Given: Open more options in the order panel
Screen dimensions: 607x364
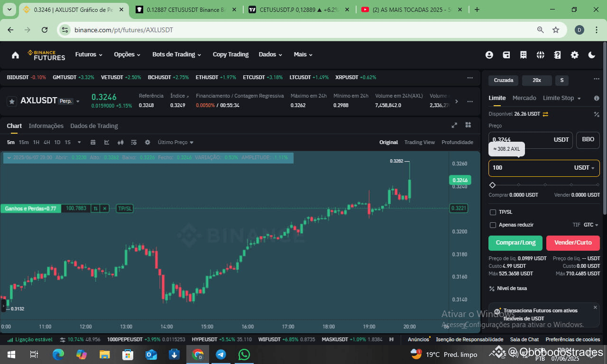Looking at the screenshot, I should pos(597,79).
